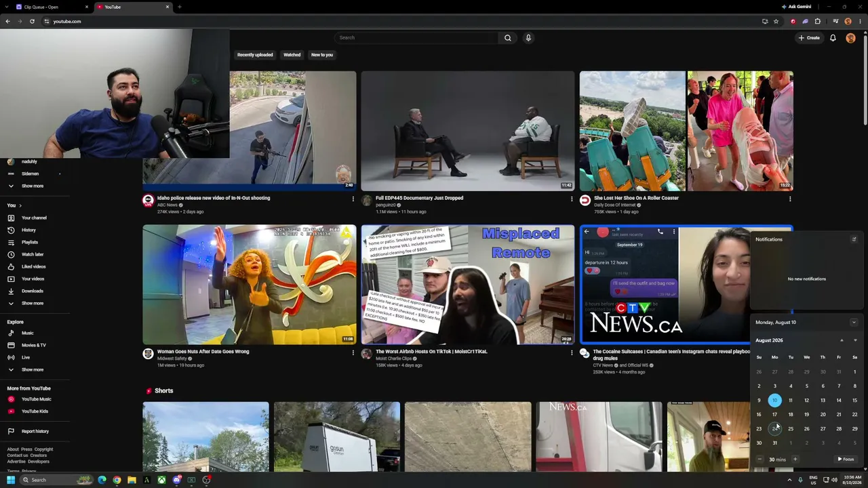Open video title Full EDP445 Documentary Just Dropped

pos(419,198)
